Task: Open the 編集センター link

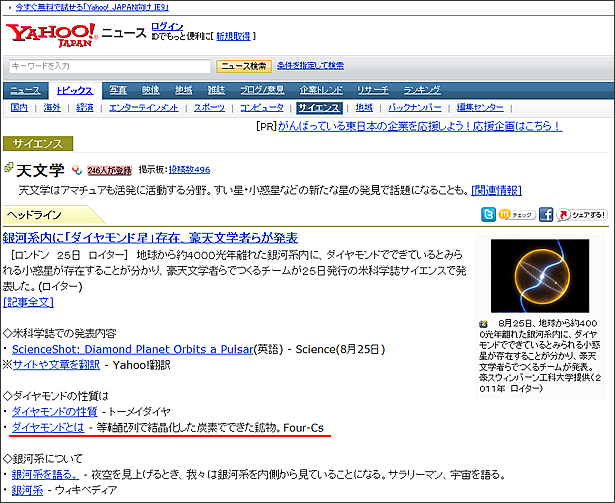Action: [480, 108]
